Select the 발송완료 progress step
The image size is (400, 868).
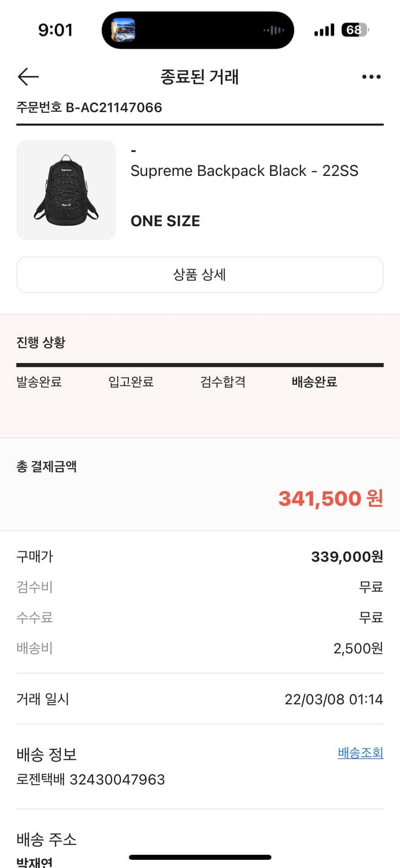point(39,382)
